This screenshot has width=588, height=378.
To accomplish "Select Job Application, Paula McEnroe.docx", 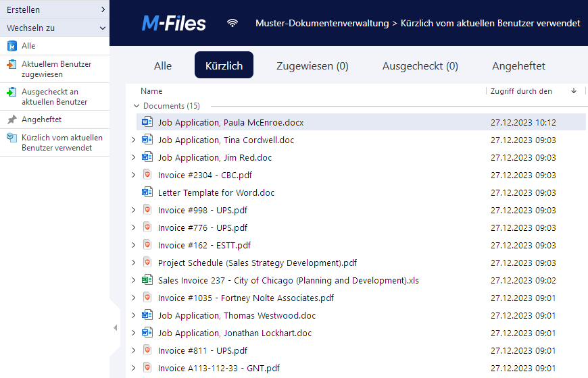I will click(361, 122).
